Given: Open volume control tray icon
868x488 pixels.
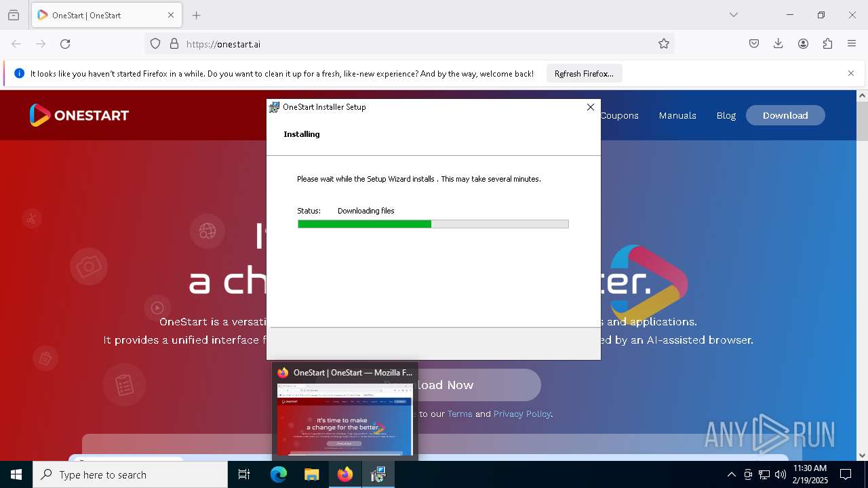Looking at the screenshot, I should coord(781,474).
